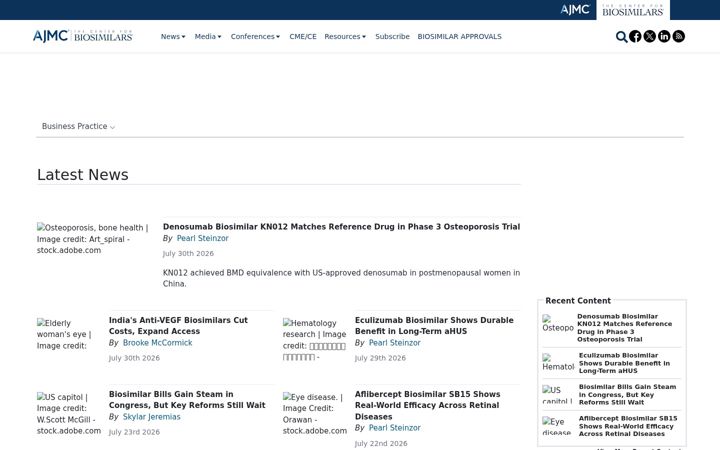
Task: Click the US capitol thumbnail in Recent Content
Action: pos(557,394)
